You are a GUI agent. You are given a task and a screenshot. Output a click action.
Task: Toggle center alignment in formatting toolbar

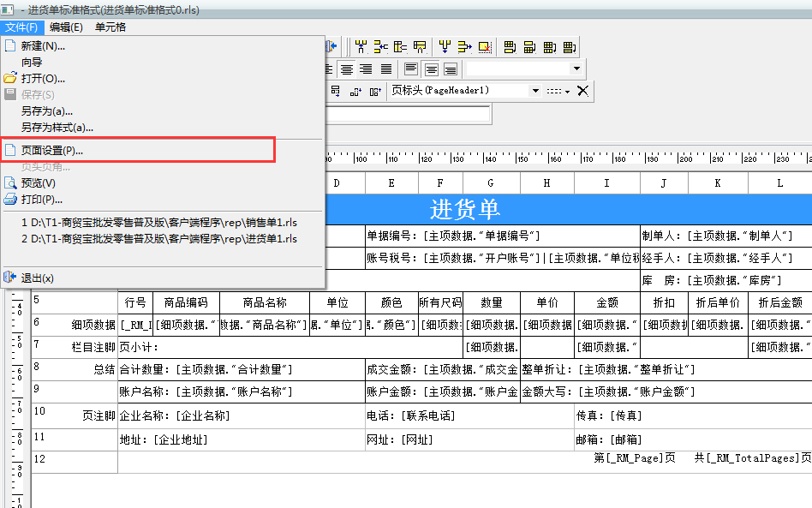click(x=345, y=68)
